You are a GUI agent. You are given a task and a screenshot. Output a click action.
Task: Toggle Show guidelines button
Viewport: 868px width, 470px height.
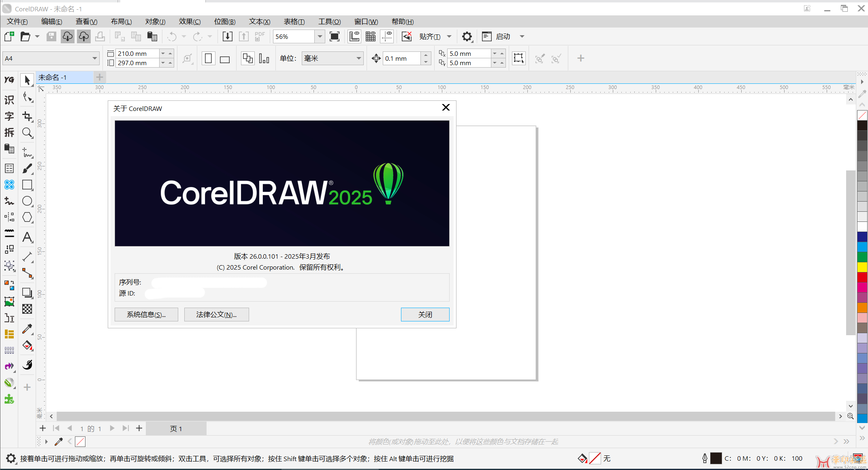pyautogui.click(x=387, y=36)
